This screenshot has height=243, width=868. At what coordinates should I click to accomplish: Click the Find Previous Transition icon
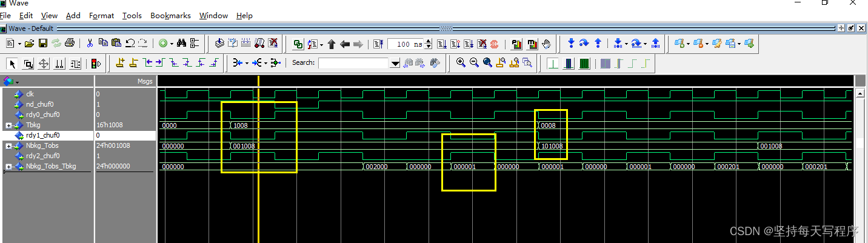(x=147, y=62)
